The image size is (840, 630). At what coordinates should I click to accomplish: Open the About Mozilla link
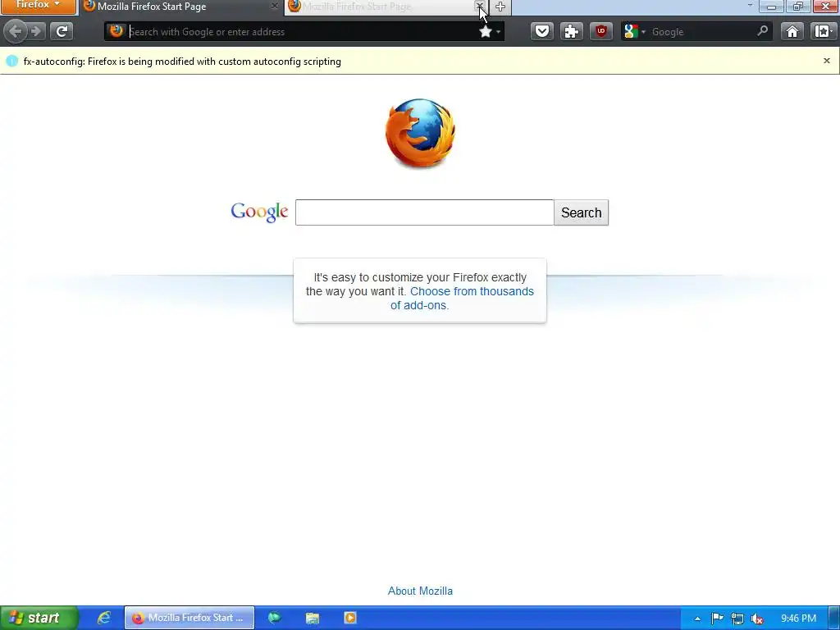pyautogui.click(x=420, y=591)
